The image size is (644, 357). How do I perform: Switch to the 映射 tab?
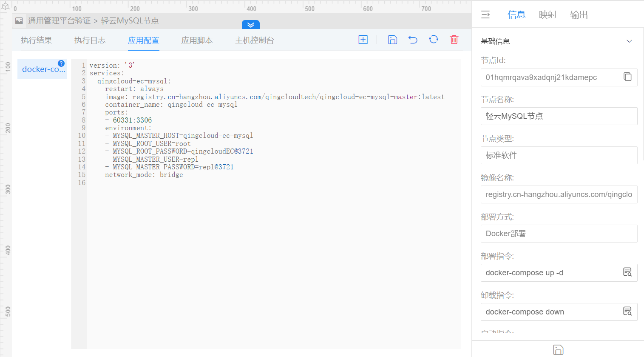pyautogui.click(x=548, y=15)
